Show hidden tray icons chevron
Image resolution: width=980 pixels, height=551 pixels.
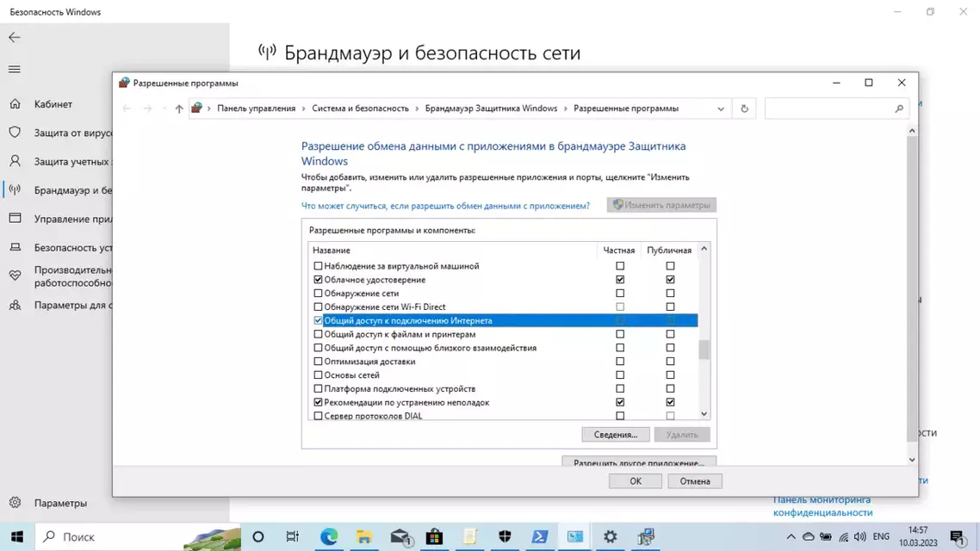pos(791,536)
